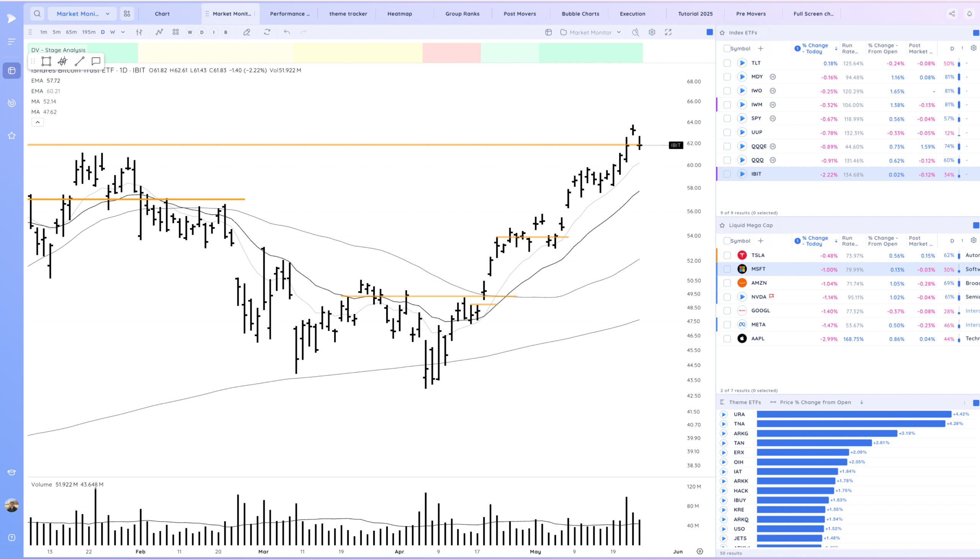Select the TSLA checkbox
Image resolution: width=980 pixels, height=559 pixels.
(727, 255)
